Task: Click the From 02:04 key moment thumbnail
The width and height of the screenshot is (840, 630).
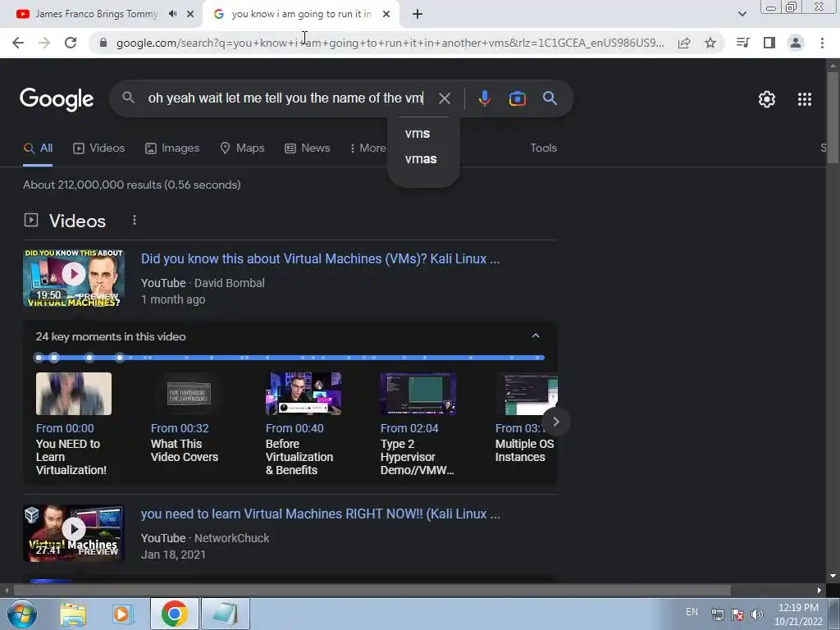Action: [x=418, y=394]
